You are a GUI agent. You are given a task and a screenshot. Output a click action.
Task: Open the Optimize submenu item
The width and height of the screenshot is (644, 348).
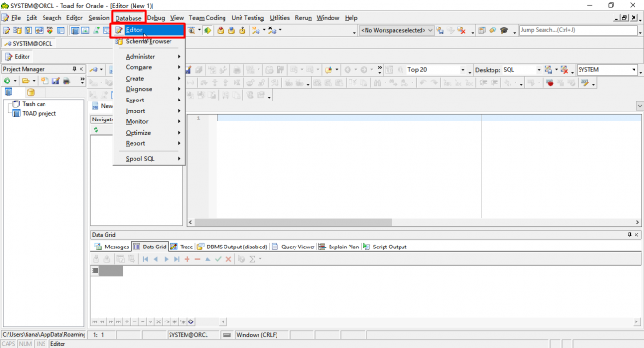click(x=149, y=133)
